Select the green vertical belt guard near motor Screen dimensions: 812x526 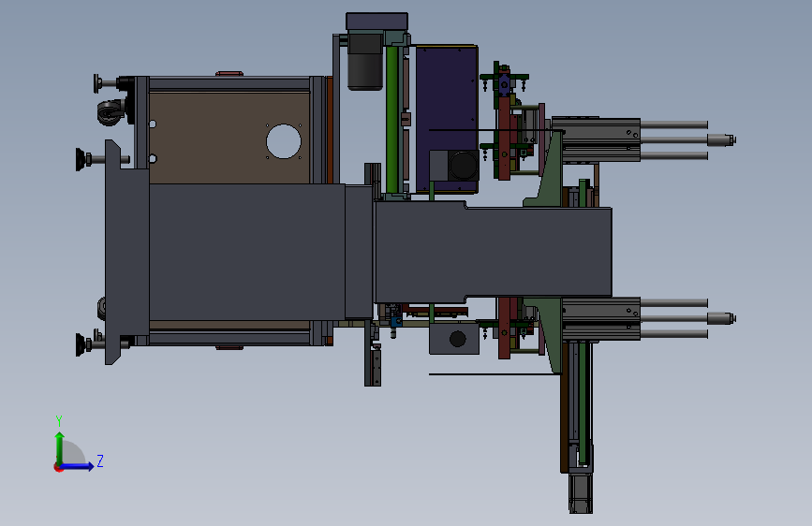click(x=392, y=119)
